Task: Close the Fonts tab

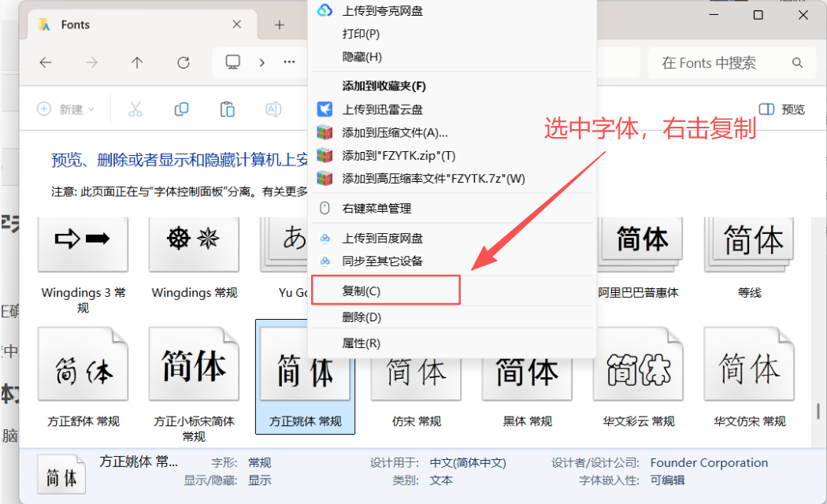Action: (x=237, y=24)
